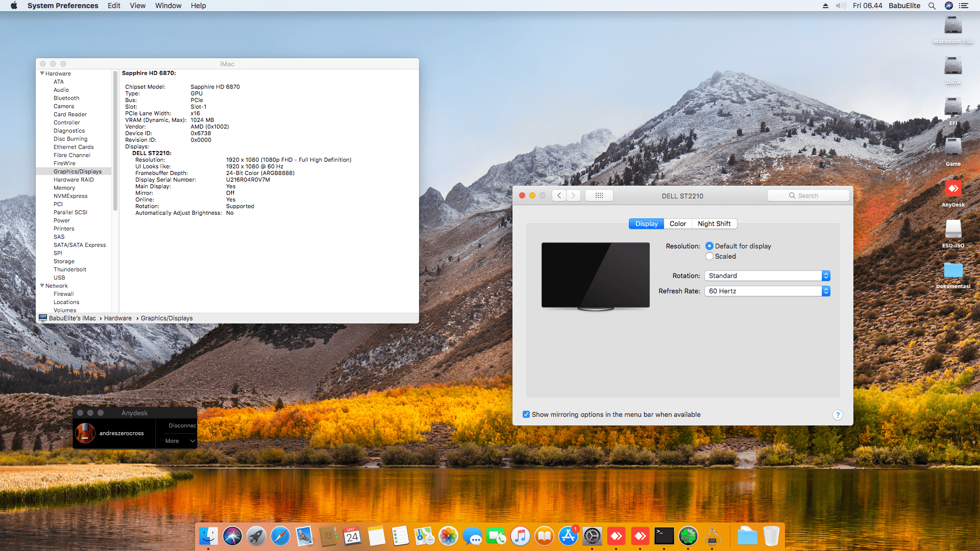
Task: Click the Disconnect button in Anydesk
Action: click(x=182, y=425)
